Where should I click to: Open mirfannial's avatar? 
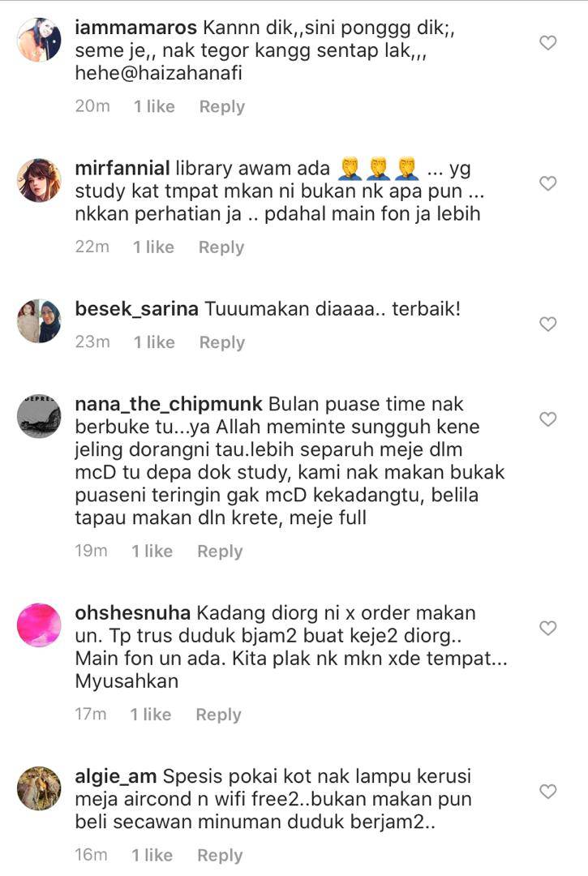[39, 180]
